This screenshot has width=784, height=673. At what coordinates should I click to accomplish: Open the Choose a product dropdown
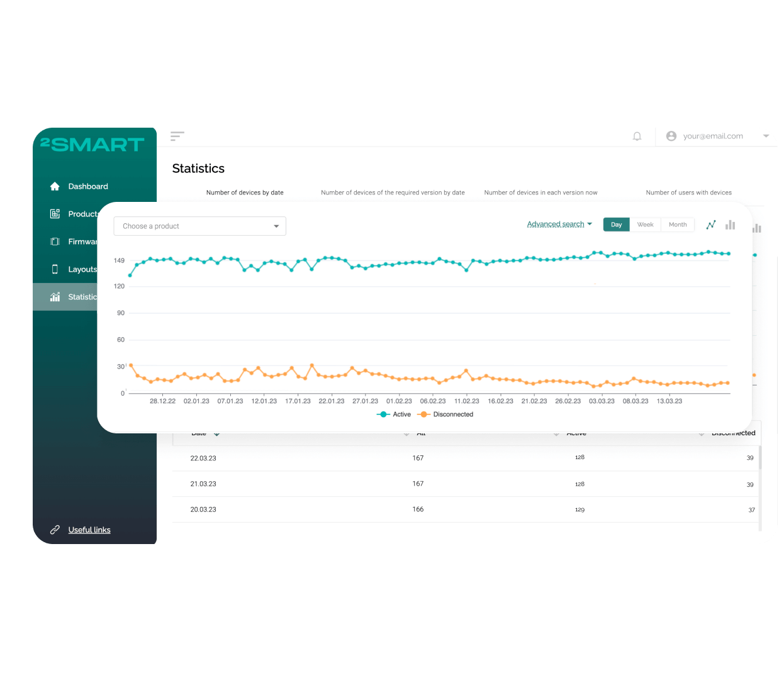[x=199, y=226]
